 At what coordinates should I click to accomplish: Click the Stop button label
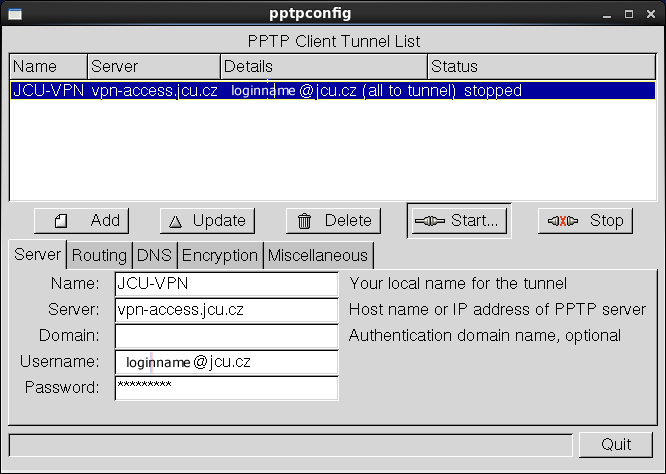607,221
